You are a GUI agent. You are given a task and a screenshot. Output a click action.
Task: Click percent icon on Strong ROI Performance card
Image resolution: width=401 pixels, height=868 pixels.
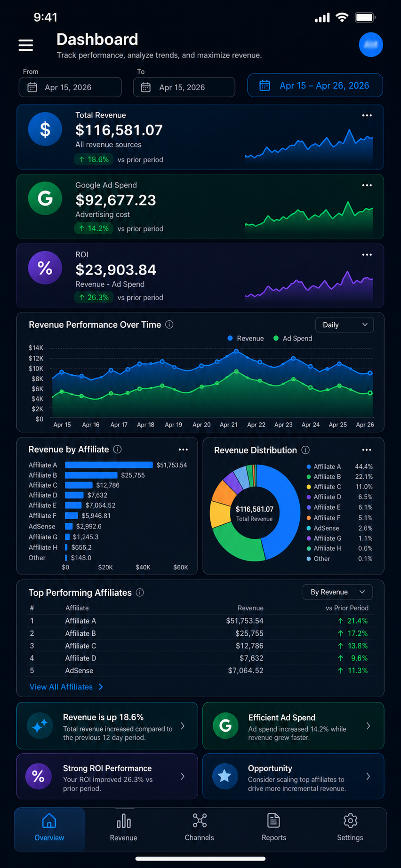coord(38,776)
